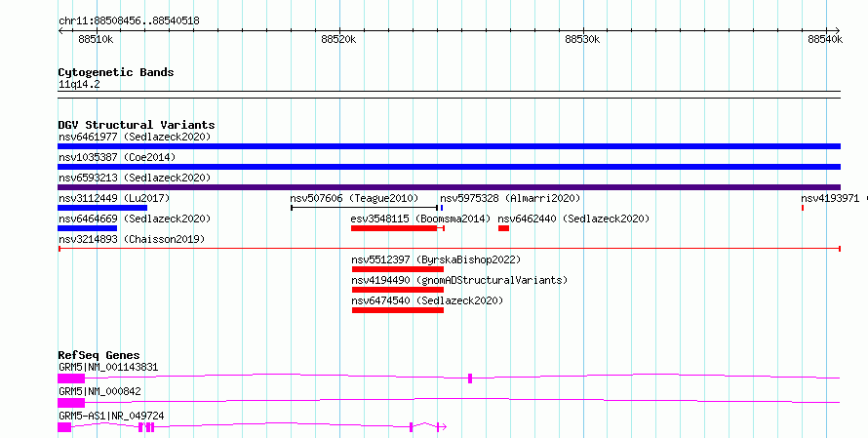The width and height of the screenshot is (868, 438).
Task: Click the GRM5-AS1|NR_049724 gene label
Action: coord(111,416)
